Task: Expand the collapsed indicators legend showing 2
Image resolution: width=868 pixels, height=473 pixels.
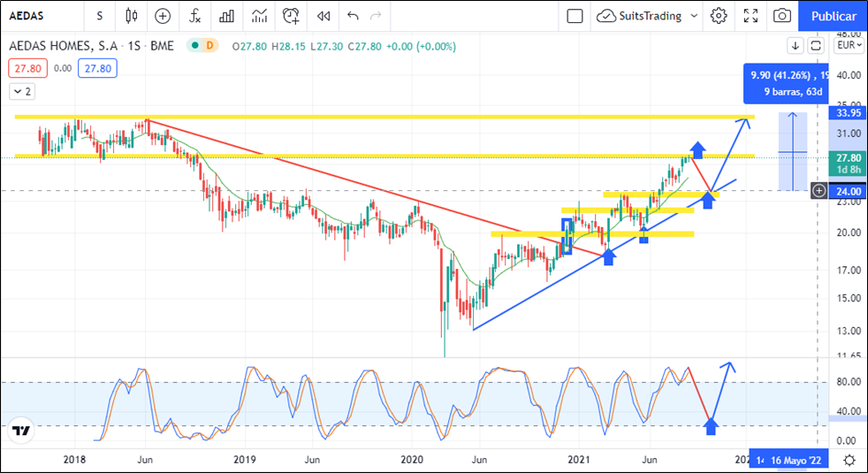Action: pyautogui.click(x=22, y=91)
